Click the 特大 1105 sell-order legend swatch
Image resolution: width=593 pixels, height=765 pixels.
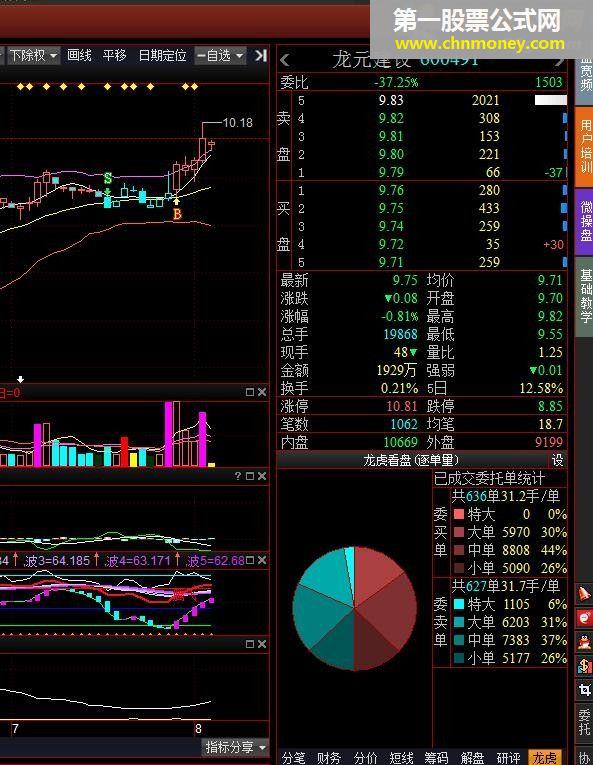pos(459,604)
